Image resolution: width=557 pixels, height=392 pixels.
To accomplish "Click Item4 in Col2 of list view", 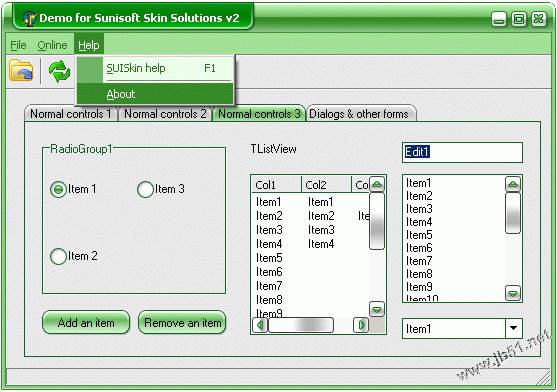I will 321,244.
